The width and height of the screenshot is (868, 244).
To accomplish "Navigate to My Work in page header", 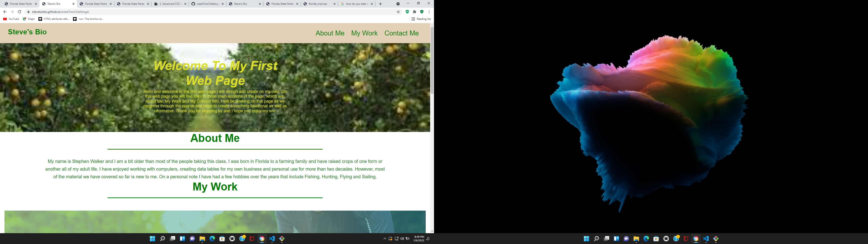I will pyautogui.click(x=364, y=33).
